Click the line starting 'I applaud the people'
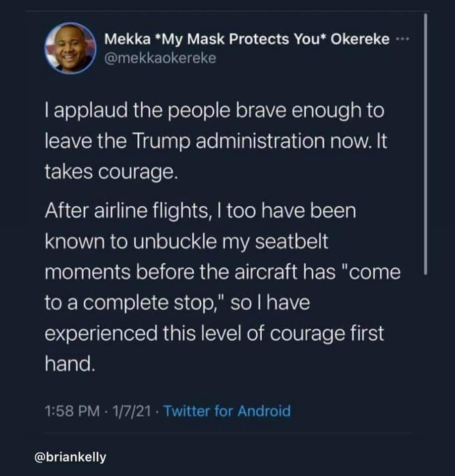The image size is (455, 476). click(x=215, y=111)
